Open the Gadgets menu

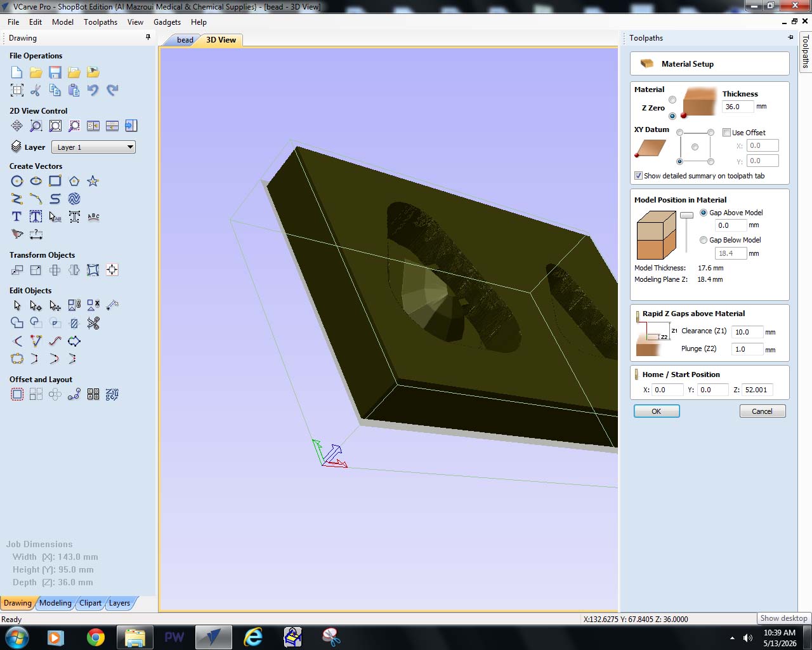(167, 22)
